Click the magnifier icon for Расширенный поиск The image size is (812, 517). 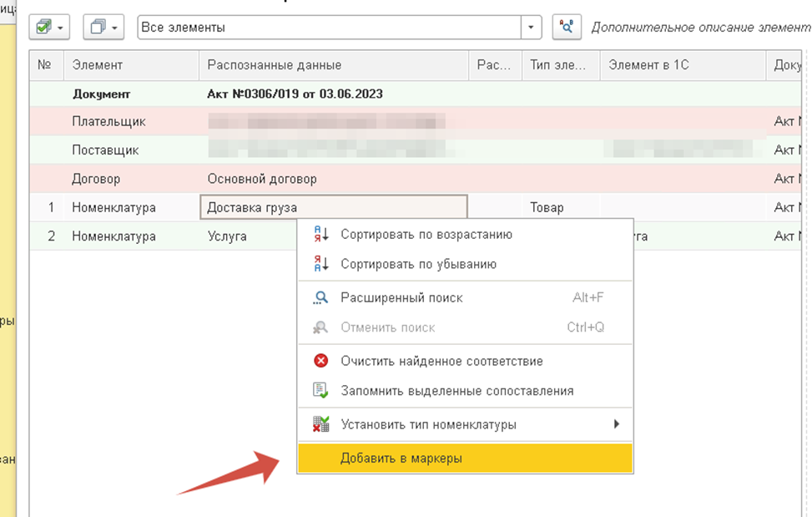pos(321,298)
